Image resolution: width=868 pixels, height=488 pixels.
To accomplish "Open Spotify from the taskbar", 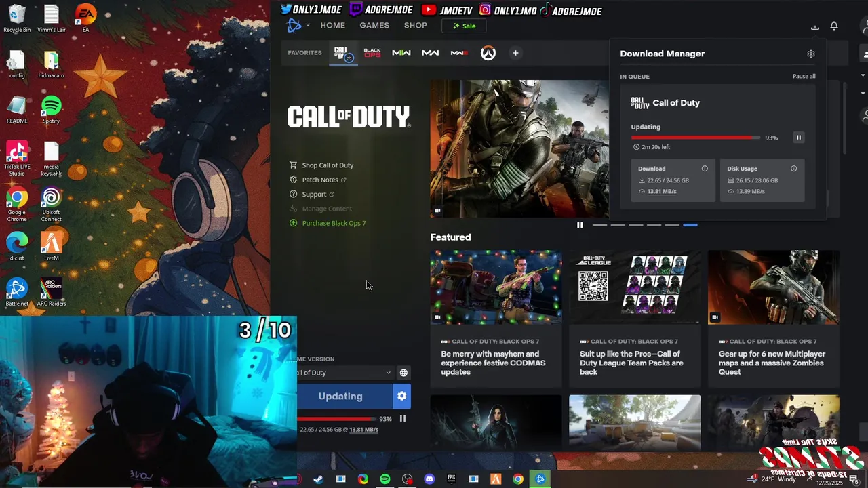I will (x=385, y=479).
